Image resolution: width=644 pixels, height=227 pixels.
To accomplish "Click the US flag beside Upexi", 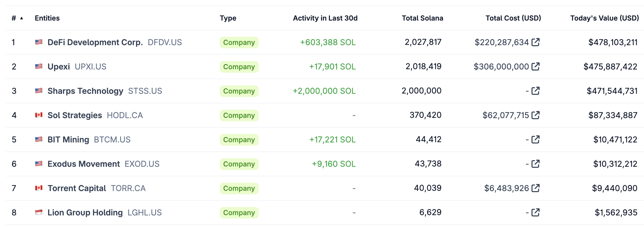I will coord(39,67).
